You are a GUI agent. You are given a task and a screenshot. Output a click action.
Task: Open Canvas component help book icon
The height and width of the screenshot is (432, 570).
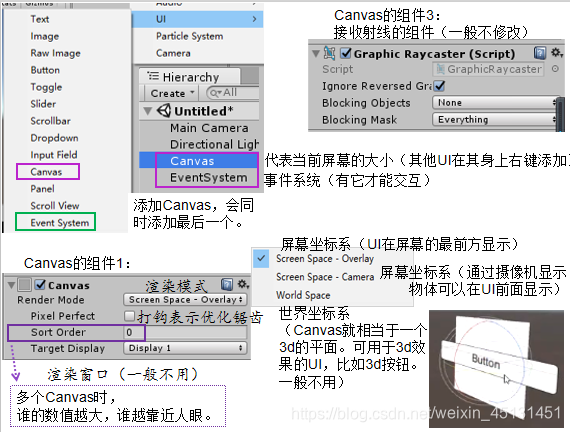coord(227,284)
